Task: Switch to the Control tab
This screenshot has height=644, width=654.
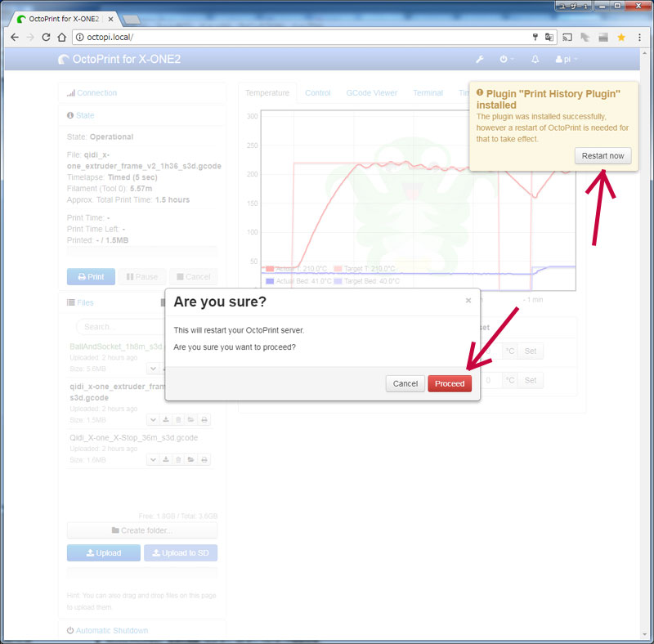Action: coord(317,92)
